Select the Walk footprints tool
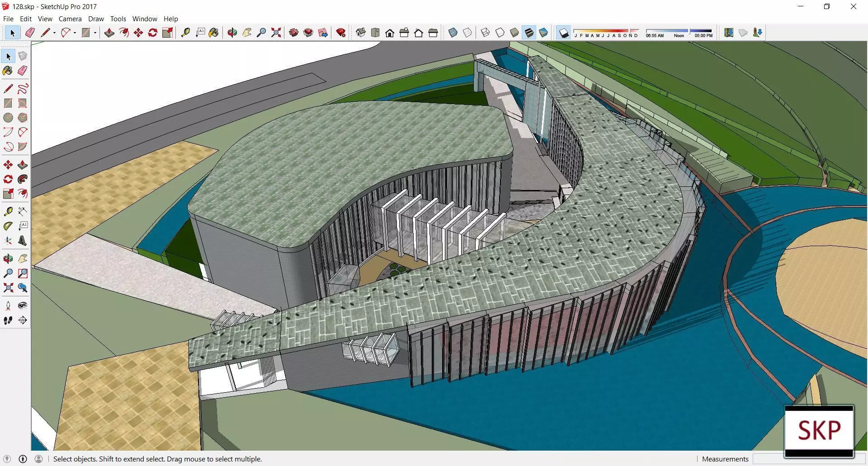 [x=8, y=320]
